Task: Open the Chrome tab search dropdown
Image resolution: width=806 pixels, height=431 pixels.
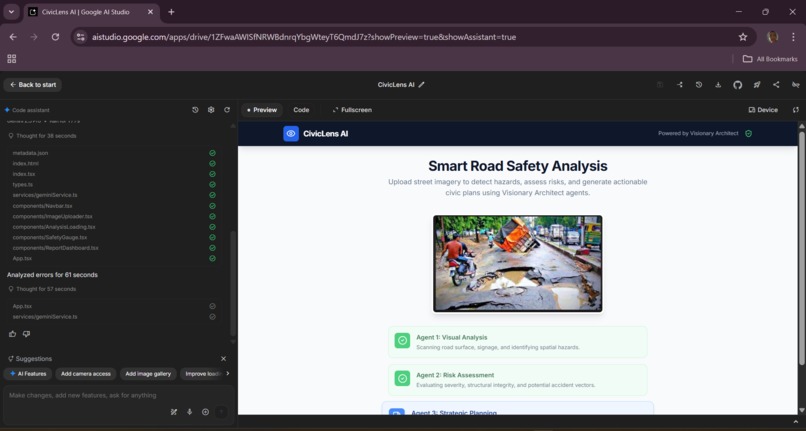Action: 11,12
